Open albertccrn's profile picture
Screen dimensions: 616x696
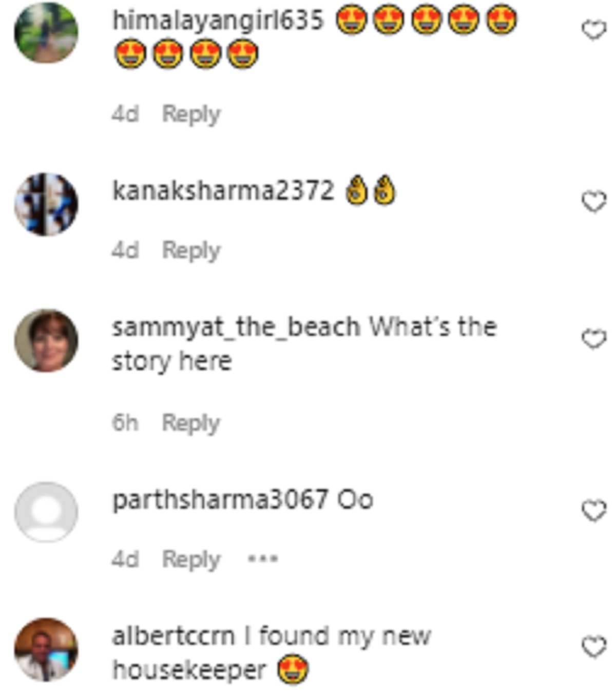pyautogui.click(x=46, y=649)
